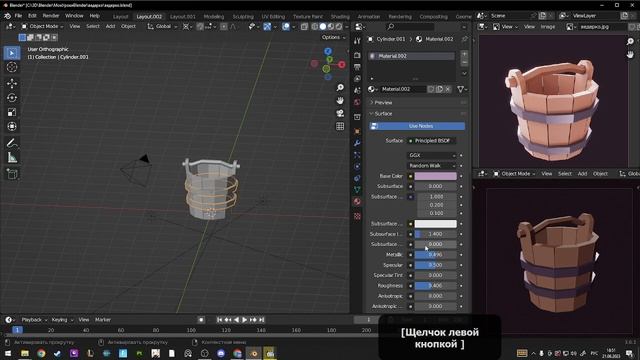
Task: Open File Explorer from the taskbar
Action: pyautogui.click(x=25, y=353)
